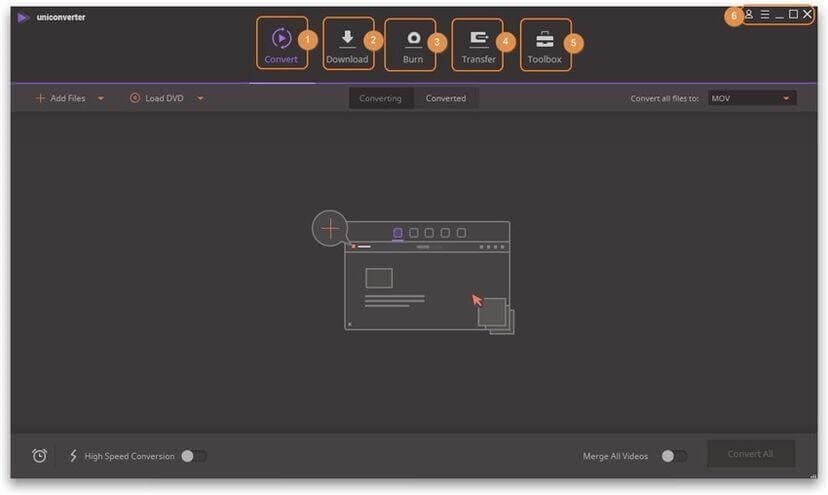Screen dimensions: 828x495
Task: Open the Download section icon
Action: [x=347, y=39]
